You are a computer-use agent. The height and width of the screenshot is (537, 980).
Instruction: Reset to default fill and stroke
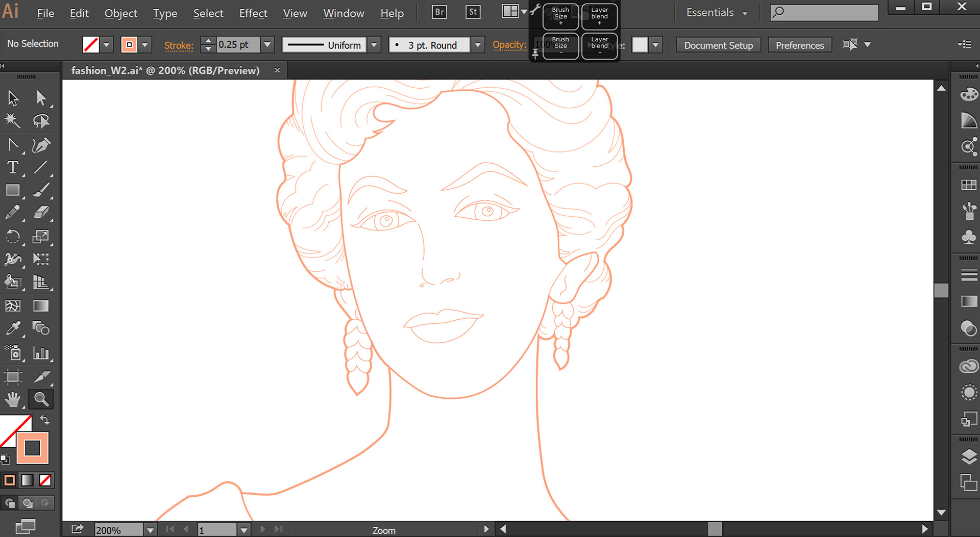tap(5, 459)
